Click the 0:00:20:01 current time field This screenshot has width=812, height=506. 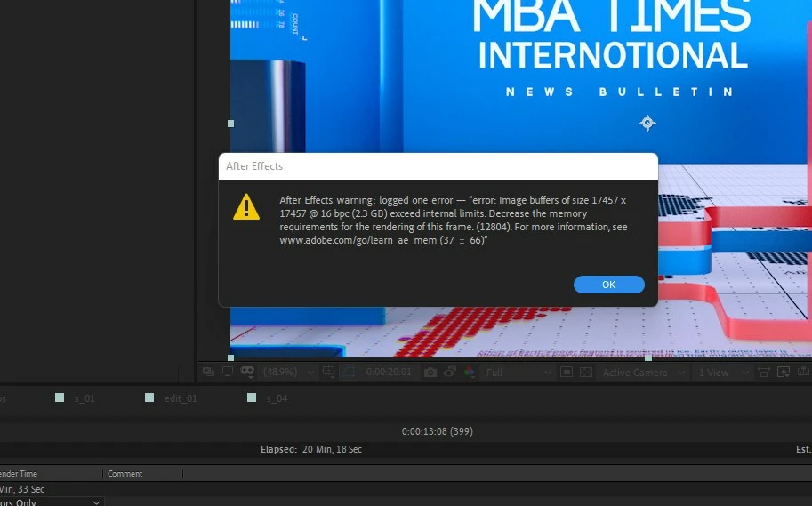pyautogui.click(x=389, y=372)
